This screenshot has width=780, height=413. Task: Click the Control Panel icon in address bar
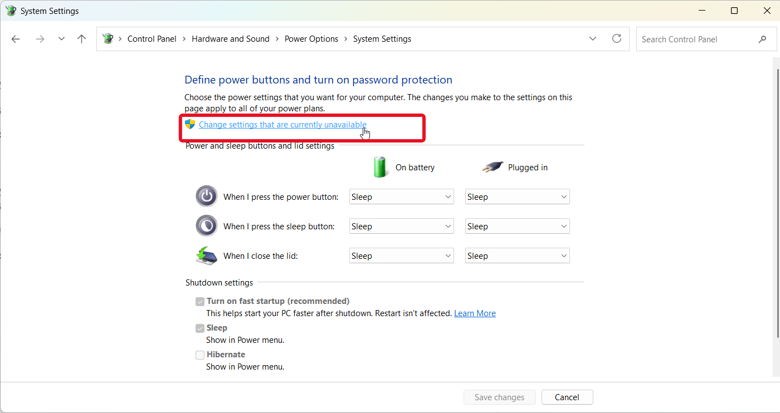point(107,39)
